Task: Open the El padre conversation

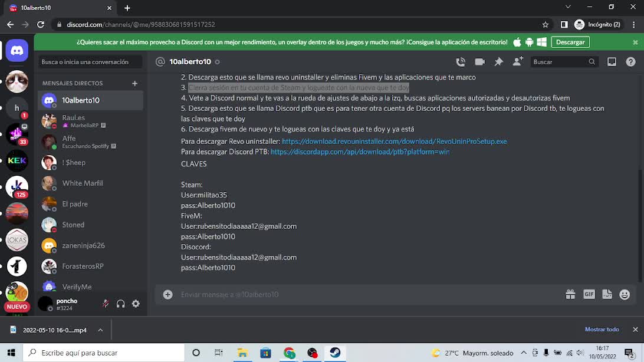Action: (90, 204)
